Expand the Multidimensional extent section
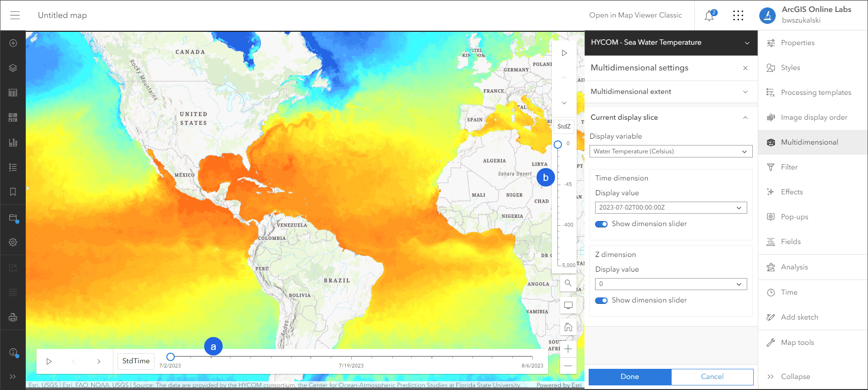 (x=671, y=92)
